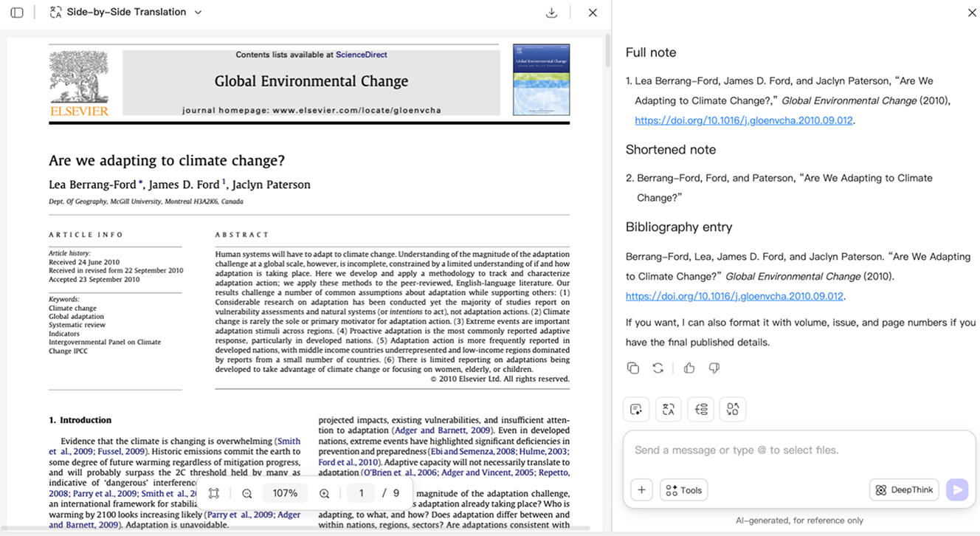Click the 'Bibliography entry' heading
Viewport: 980px width, 536px height.
pos(679,227)
